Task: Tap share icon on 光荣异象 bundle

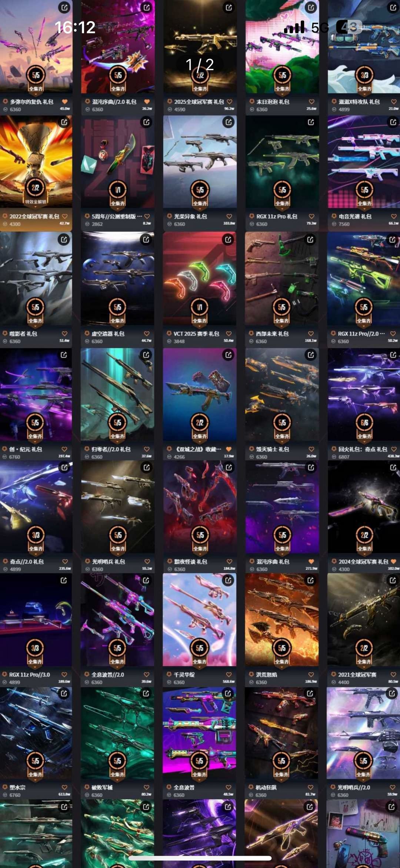Action: [229, 122]
